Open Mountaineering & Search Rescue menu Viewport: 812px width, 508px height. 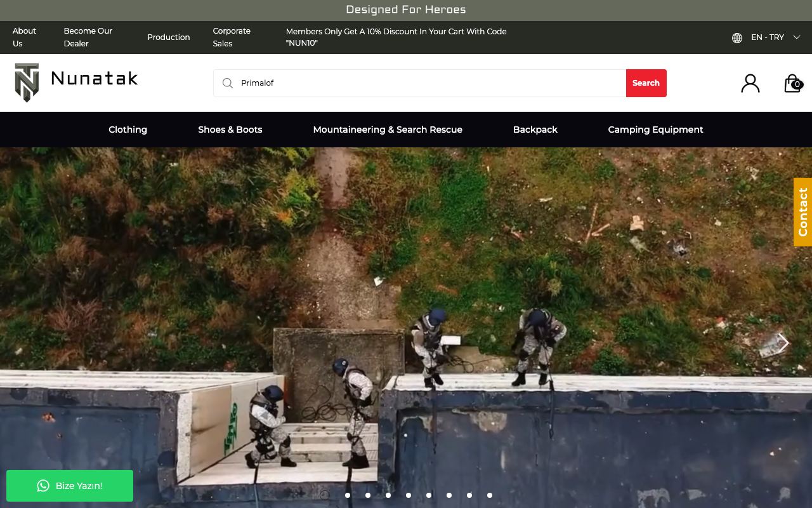[388, 130]
